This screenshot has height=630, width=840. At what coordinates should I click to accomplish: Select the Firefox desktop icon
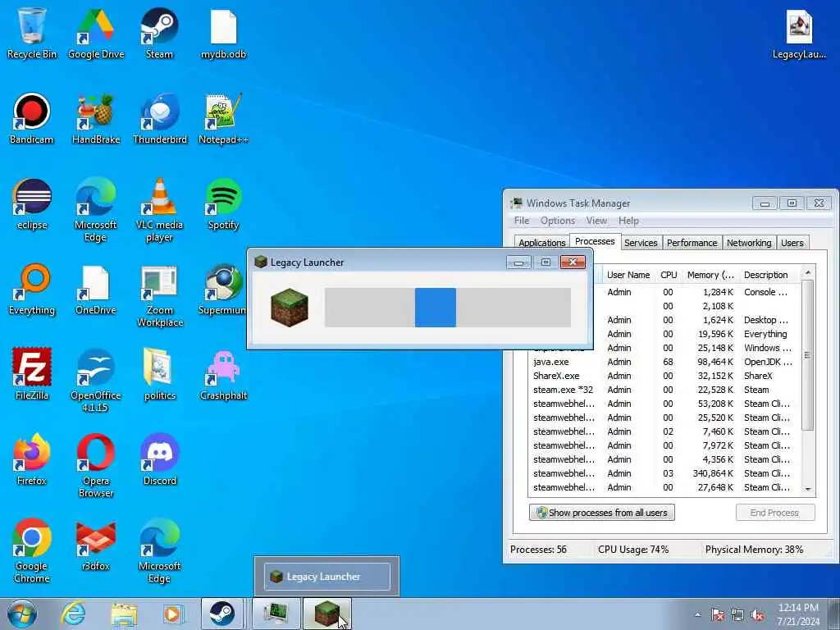coord(32,459)
